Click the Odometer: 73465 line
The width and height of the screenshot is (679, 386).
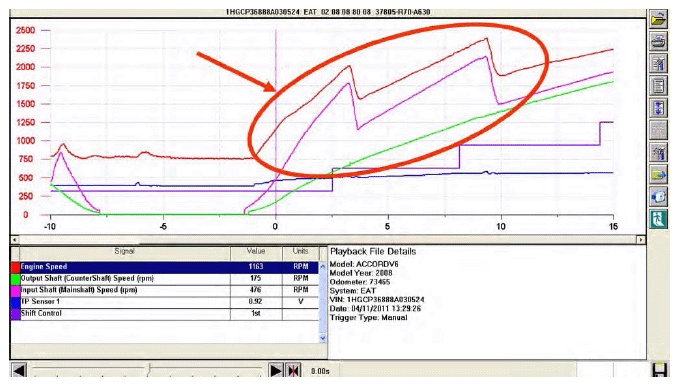tap(360, 282)
